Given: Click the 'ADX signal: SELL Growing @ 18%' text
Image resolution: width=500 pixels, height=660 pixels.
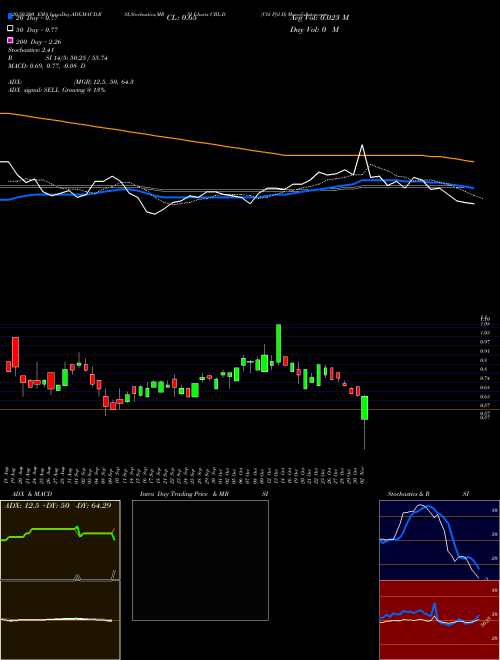Looking at the screenshot, I should (56, 90).
